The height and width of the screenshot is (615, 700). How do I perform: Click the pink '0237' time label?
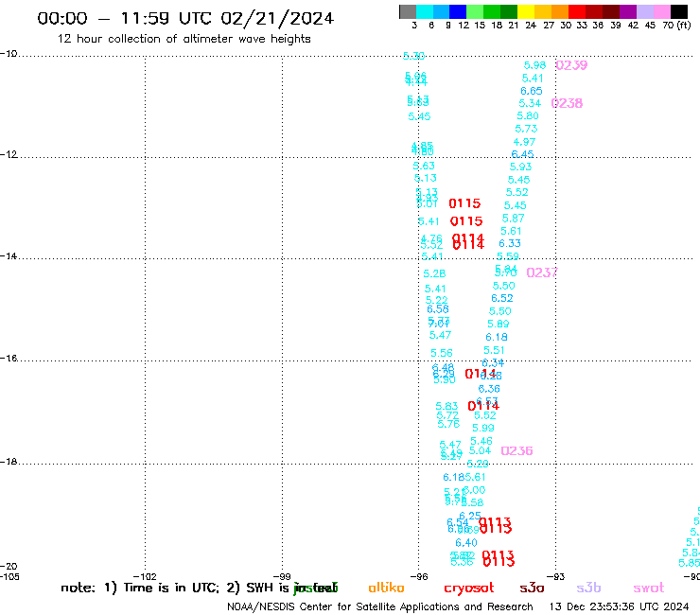(x=542, y=272)
